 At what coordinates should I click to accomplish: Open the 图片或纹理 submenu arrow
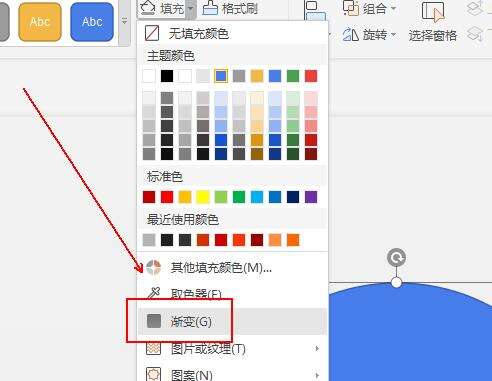(x=317, y=348)
